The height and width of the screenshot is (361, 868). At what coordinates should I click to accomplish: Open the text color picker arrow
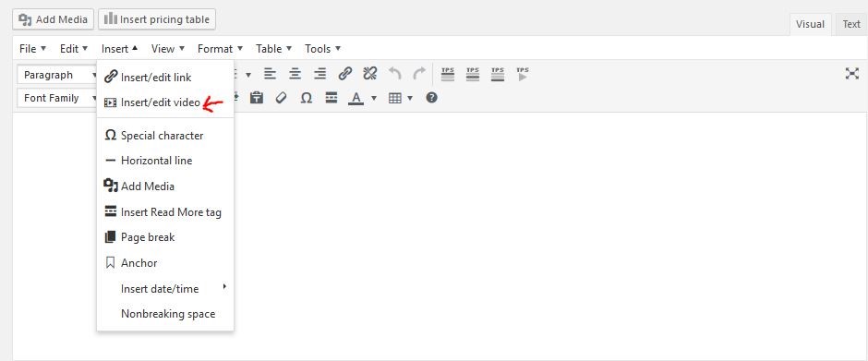pyautogui.click(x=374, y=98)
